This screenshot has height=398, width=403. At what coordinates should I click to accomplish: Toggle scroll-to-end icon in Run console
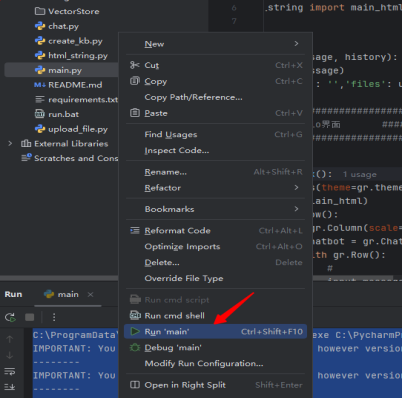pos(10,386)
